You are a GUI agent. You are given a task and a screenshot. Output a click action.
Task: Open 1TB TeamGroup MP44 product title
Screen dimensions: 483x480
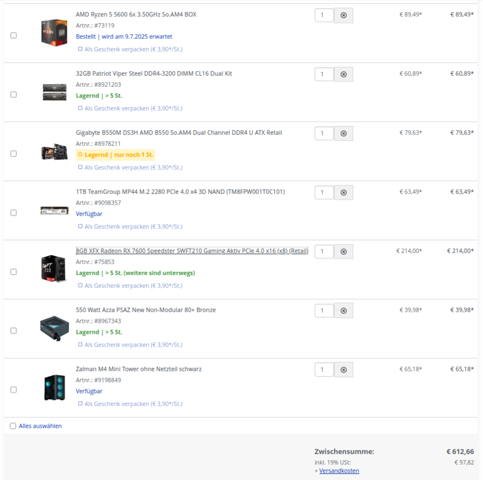(x=180, y=192)
